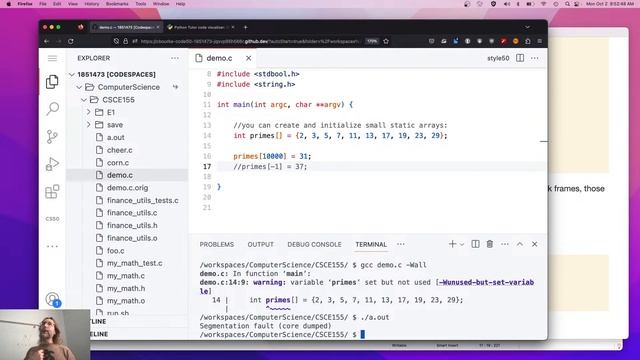Open my_math.h file
The image size is (640, 360).
click(126, 289)
